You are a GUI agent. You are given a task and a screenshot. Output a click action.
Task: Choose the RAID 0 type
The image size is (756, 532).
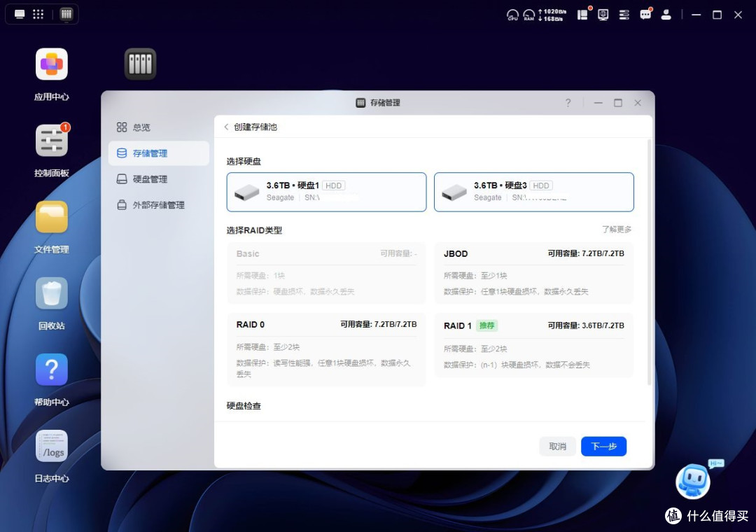pyautogui.click(x=326, y=350)
